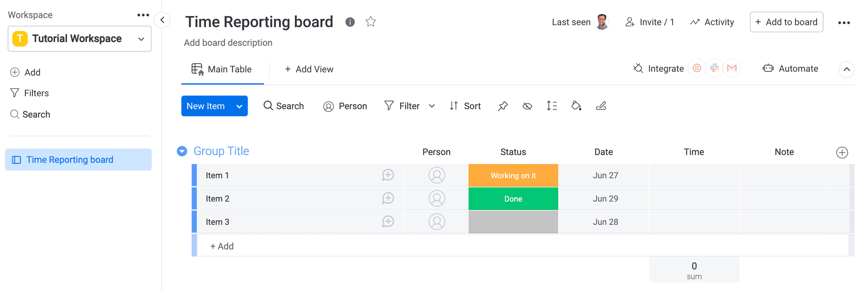
Task: Assign a person to Item 2
Action: 437,198
